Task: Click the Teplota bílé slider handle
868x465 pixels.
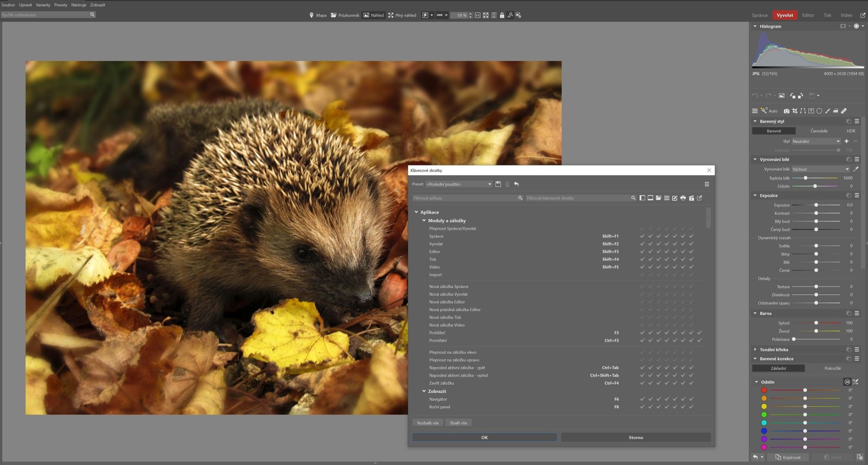Action: coord(806,178)
